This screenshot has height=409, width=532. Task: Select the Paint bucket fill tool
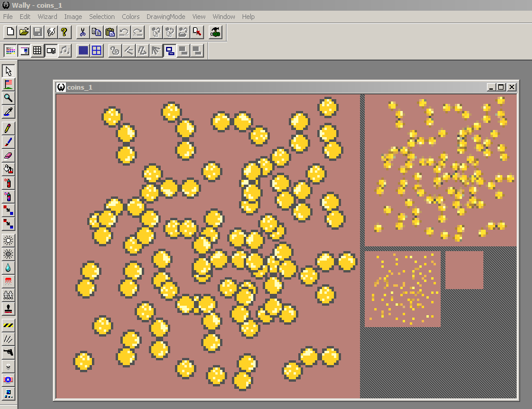pyautogui.click(x=8, y=169)
